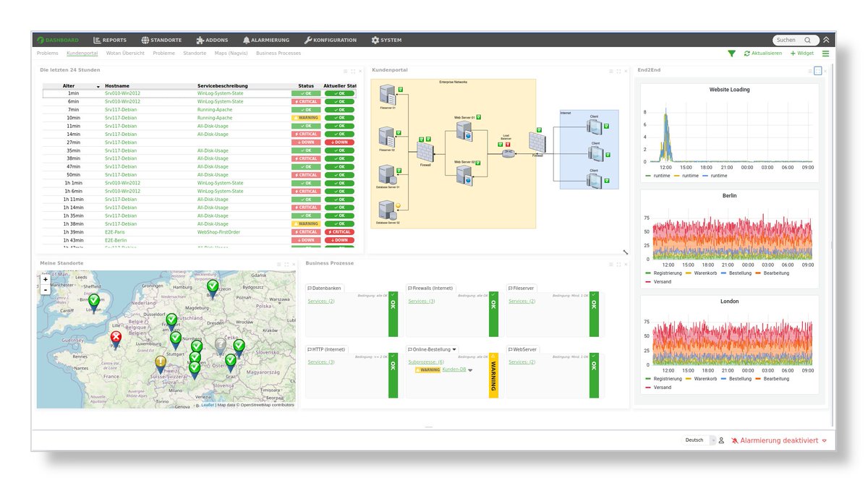Click the '+ Widget' button
This screenshot has height=483, width=868.
tap(801, 53)
